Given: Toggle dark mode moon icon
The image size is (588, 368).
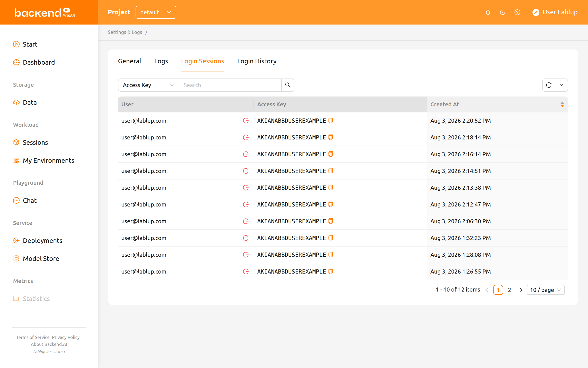Looking at the screenshot, I should click(502, 12).
